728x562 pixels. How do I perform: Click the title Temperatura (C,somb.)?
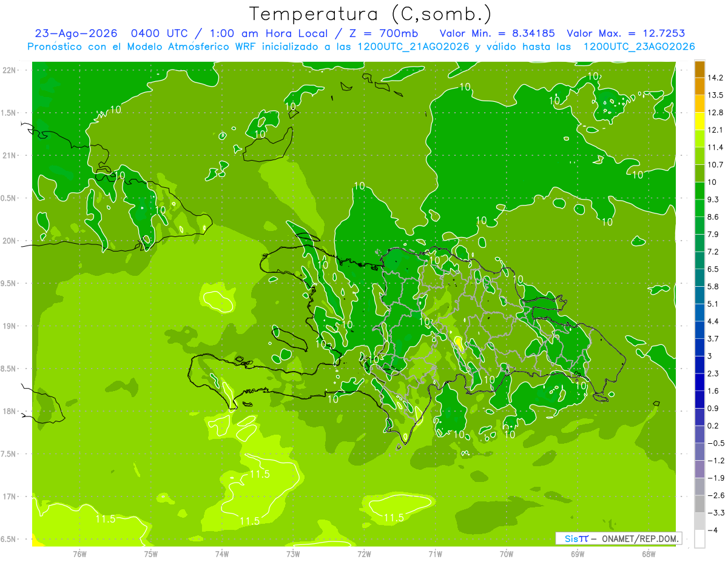pyautogui.click(x=371, y=14)
